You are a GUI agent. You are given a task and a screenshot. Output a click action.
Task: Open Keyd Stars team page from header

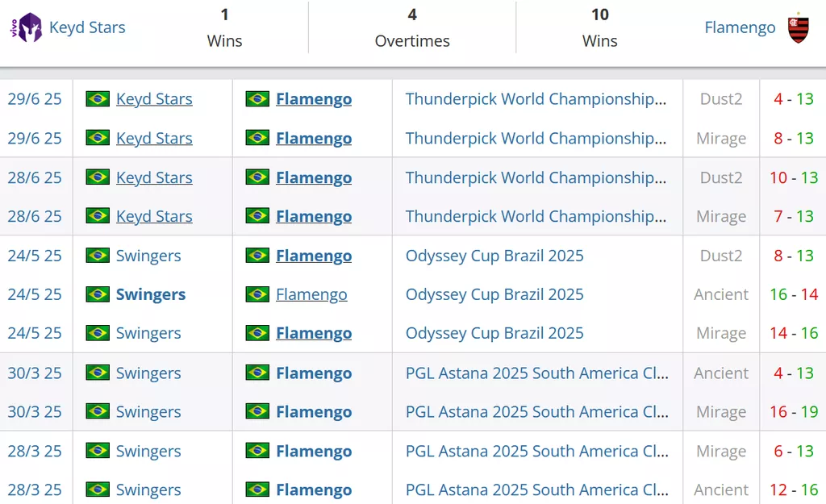coord(87,27)
